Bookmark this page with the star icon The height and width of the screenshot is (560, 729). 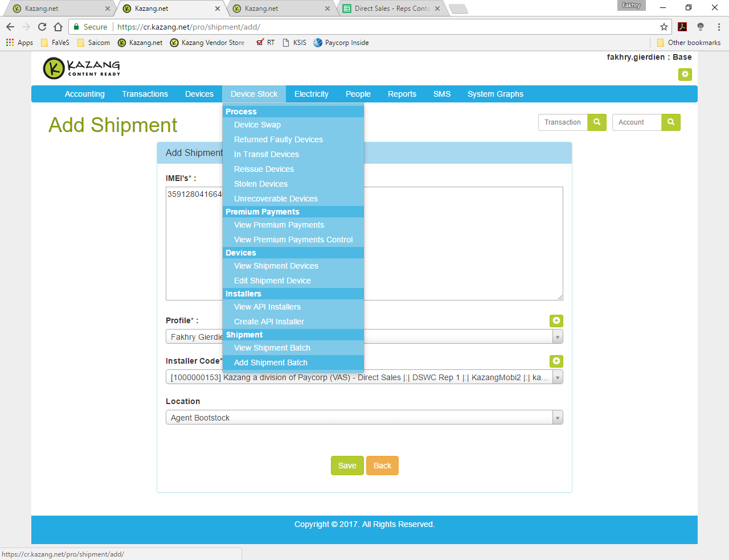(664, 27)
